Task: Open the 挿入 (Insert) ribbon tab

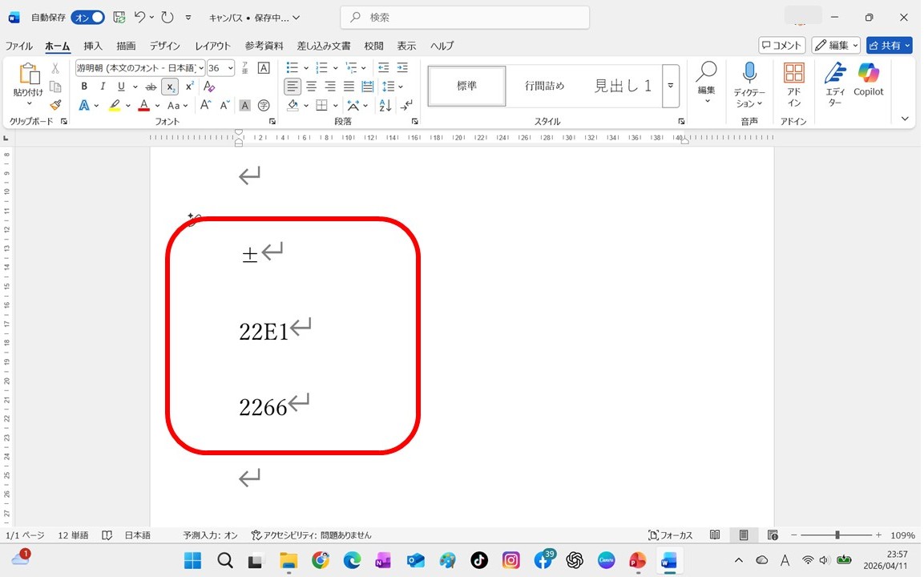Action: point(93,46)
